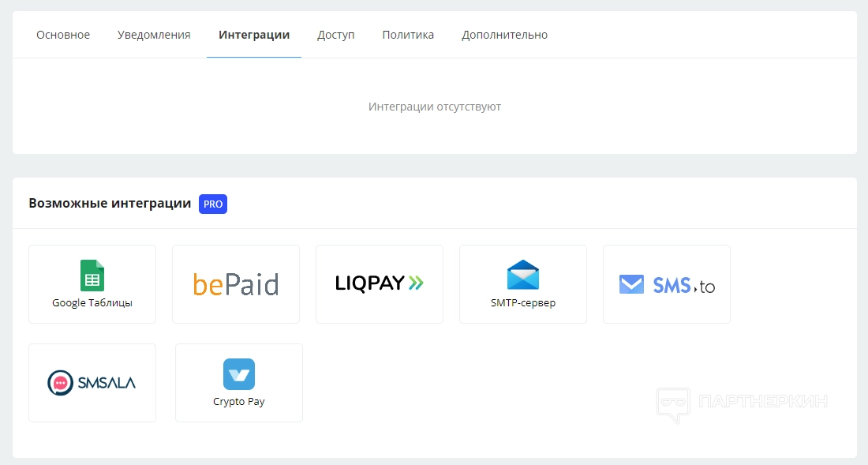Choose the LIQPAY payment logo
The width and height of the screenshot is (868, 465).
380,283
